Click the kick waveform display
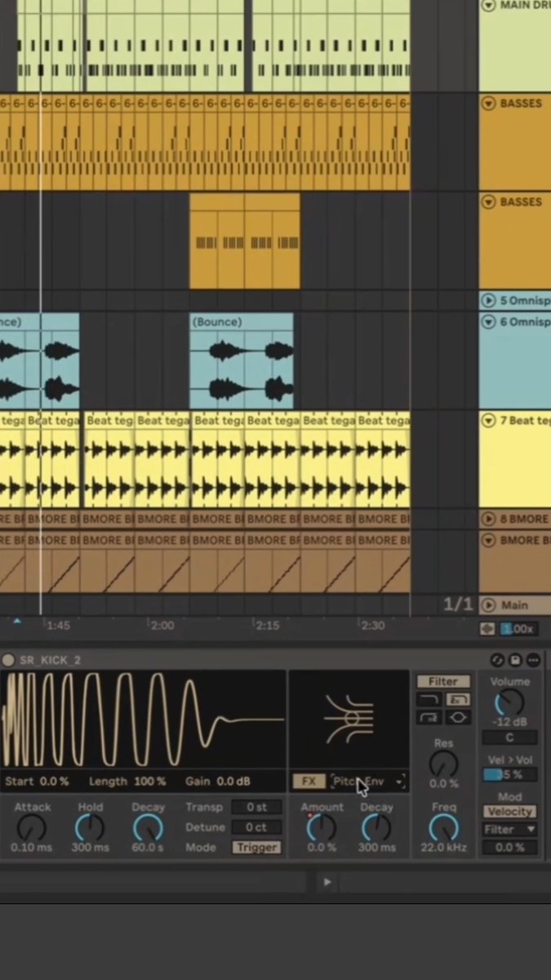Image resolution: width=551 pixels, height=980 pixels. point(143,720)
